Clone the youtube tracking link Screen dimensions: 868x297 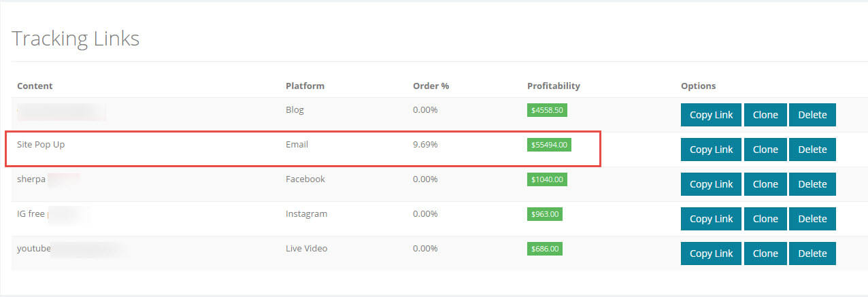765,254
